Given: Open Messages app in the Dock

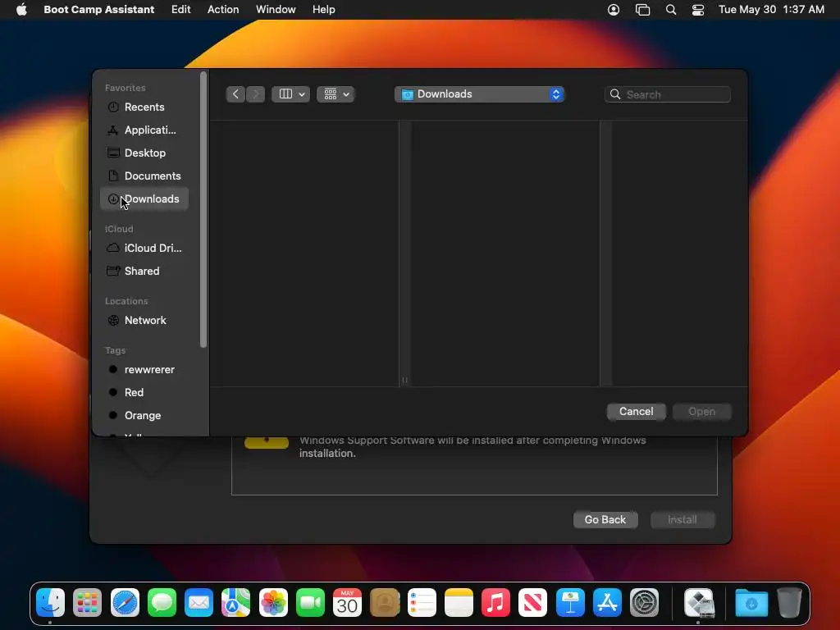Looking at the screenshot, I should (162, 603).
